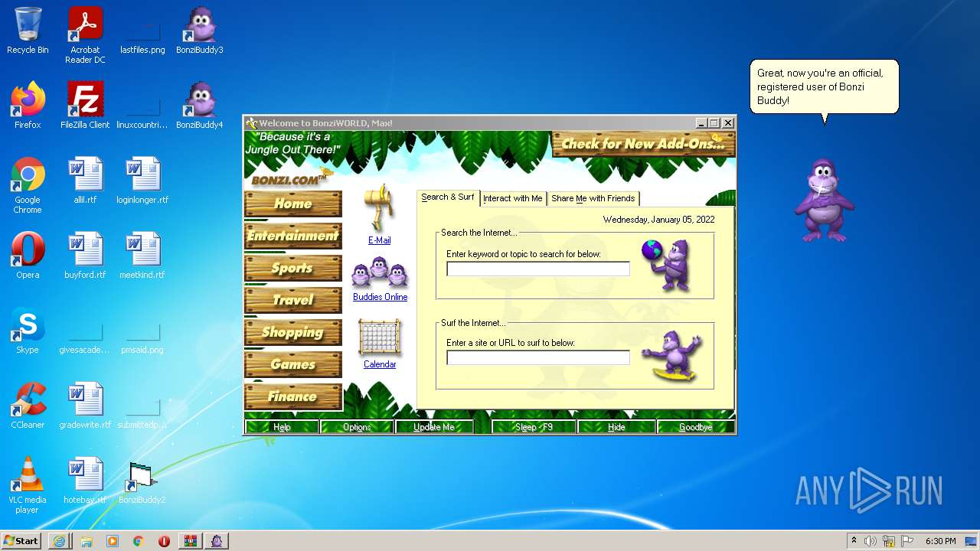The height and width of the screenshot is (551, 980).
Task: Open the Entertainment section sign
Action: (x=293, y=236)
